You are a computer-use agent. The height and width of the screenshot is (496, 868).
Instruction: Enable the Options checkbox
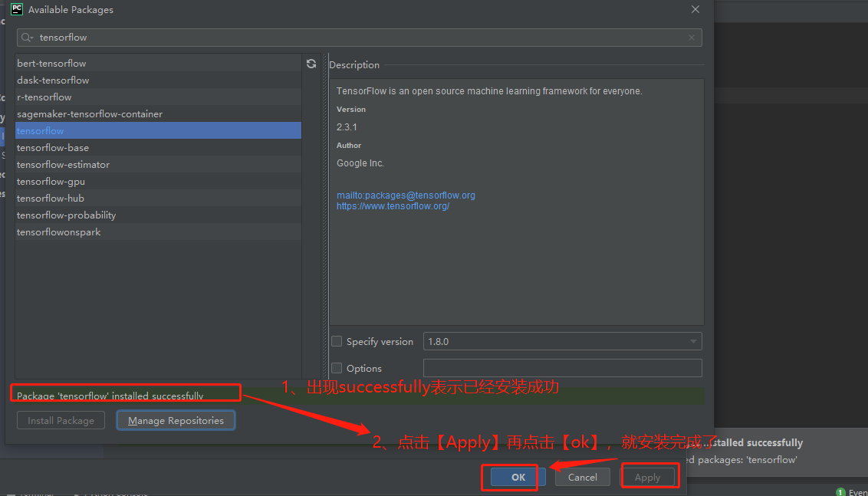[x=337, y=367]
